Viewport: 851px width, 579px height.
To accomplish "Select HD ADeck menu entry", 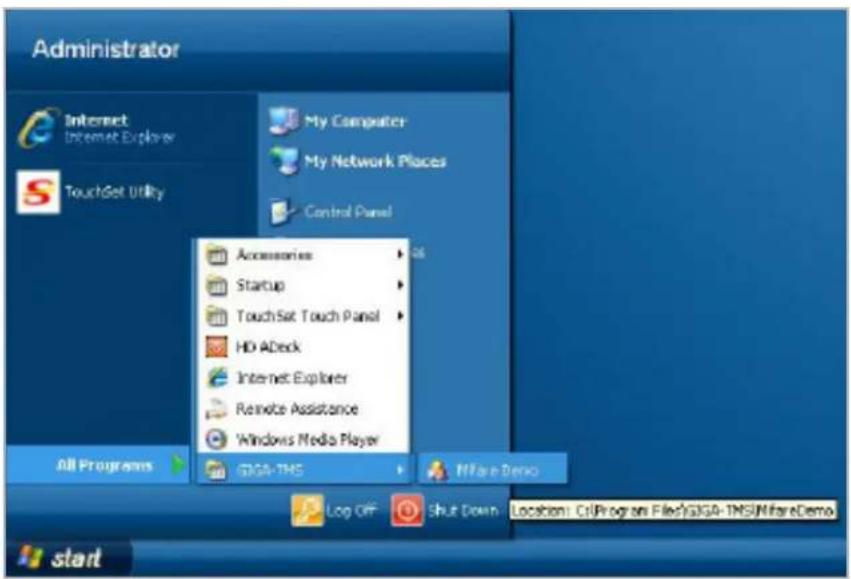I will (x=303, y=347).
